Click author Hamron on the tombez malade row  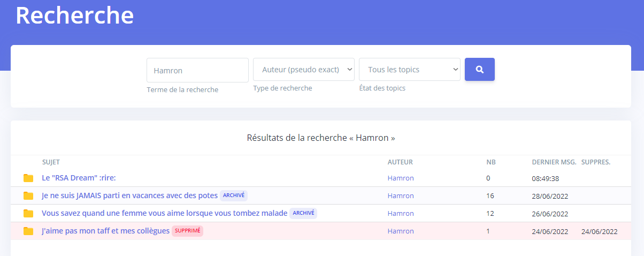pyautogui.click(x=401, y=214)
